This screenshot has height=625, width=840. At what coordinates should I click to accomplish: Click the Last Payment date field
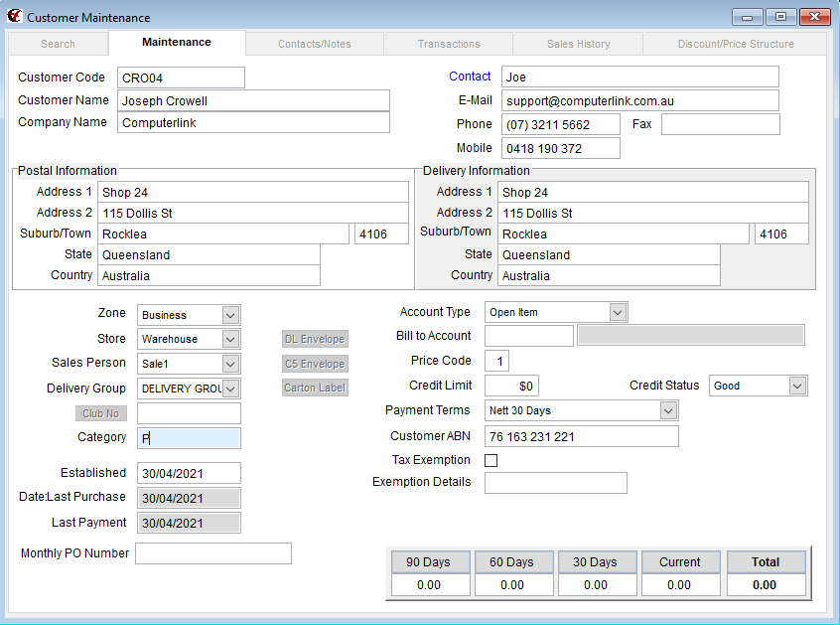(189, 523)
